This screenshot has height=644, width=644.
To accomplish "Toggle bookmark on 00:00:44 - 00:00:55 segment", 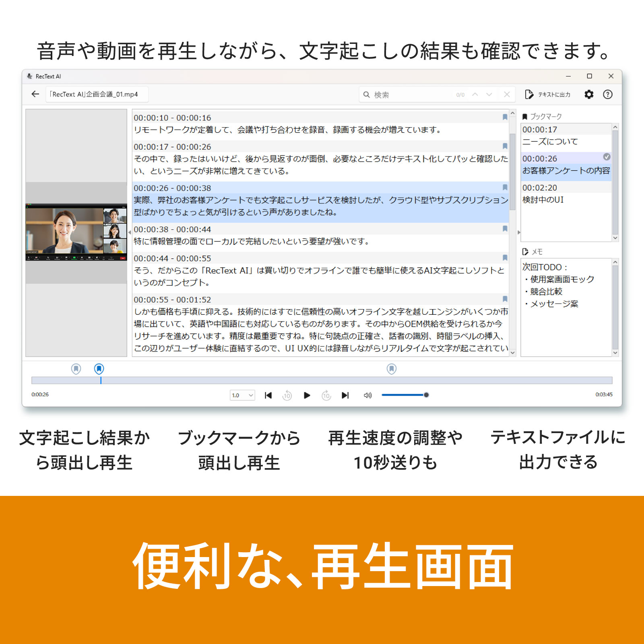I will tap(505, 258).
